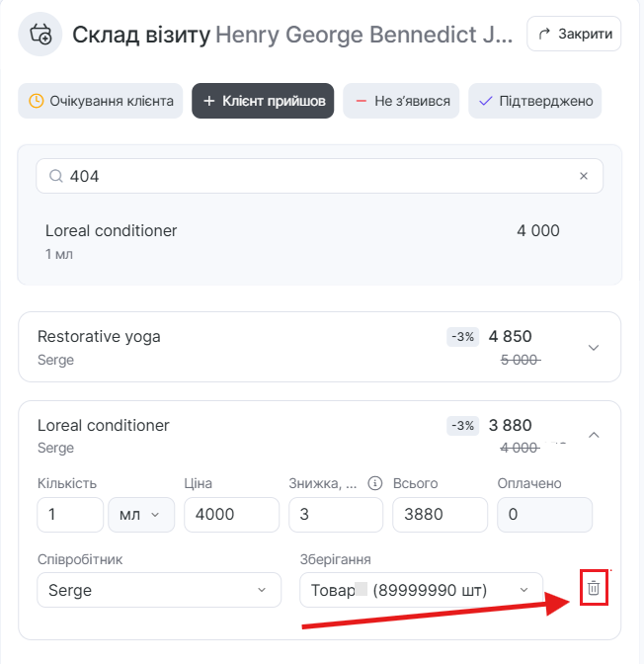Open the мл unit dropdown
644x664 pixels.
(x=141, y=515)
